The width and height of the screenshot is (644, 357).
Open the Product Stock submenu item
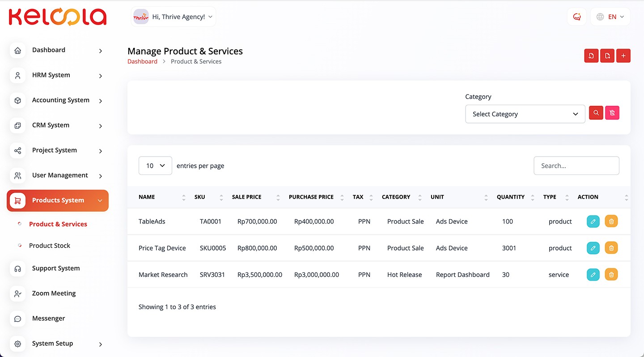pyautogui.click(x=50, y=246)
